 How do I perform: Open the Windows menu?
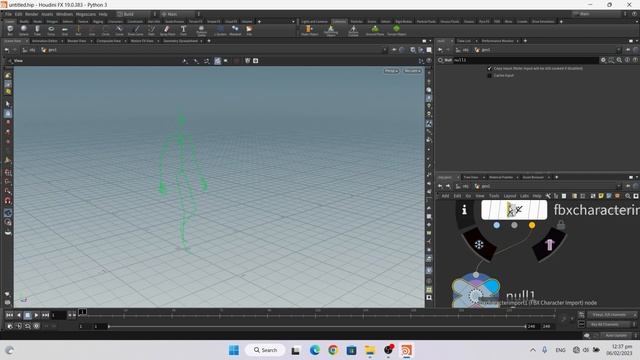coord(64,14)
